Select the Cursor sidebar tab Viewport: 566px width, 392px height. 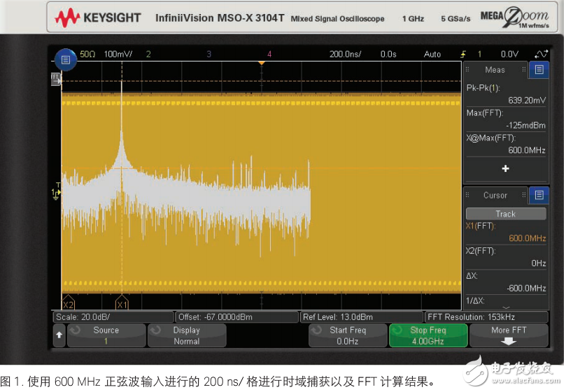tap(495, 195)
